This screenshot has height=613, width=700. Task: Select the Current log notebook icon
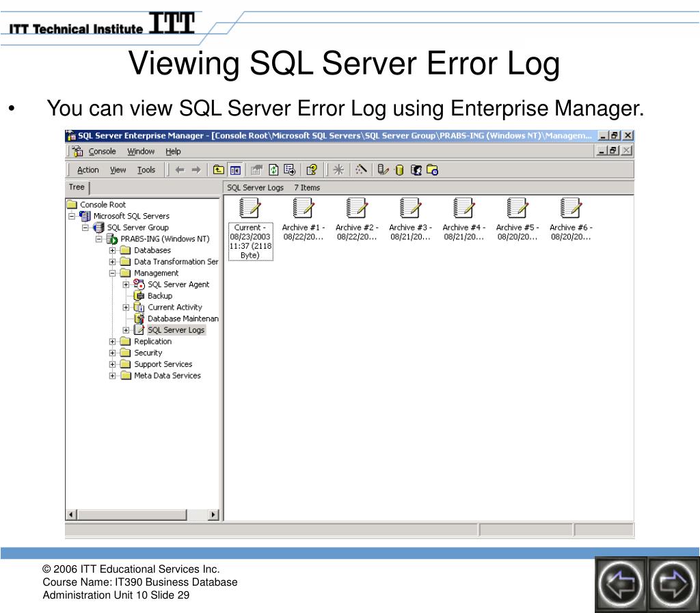[x=250, y=208]
